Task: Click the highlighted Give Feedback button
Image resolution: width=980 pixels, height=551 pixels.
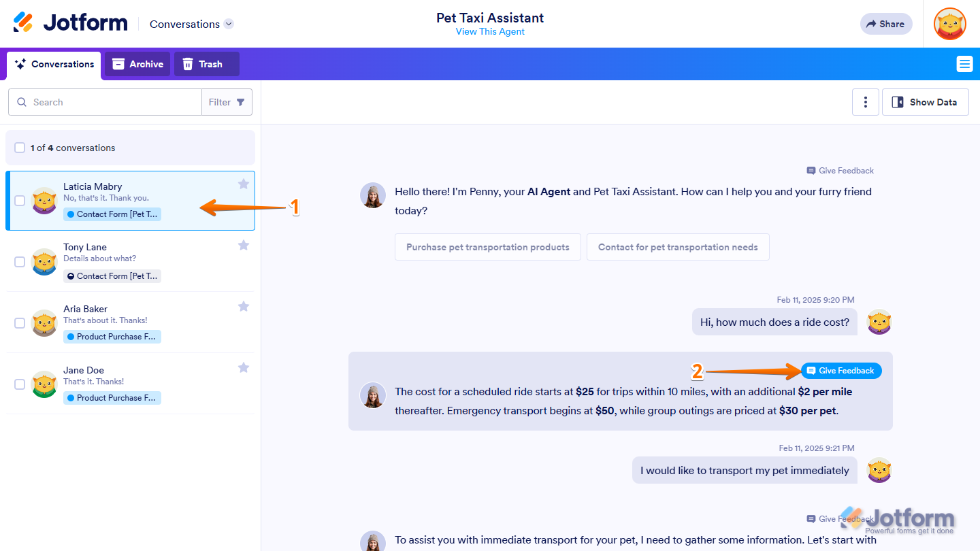Action: (841, 371)
